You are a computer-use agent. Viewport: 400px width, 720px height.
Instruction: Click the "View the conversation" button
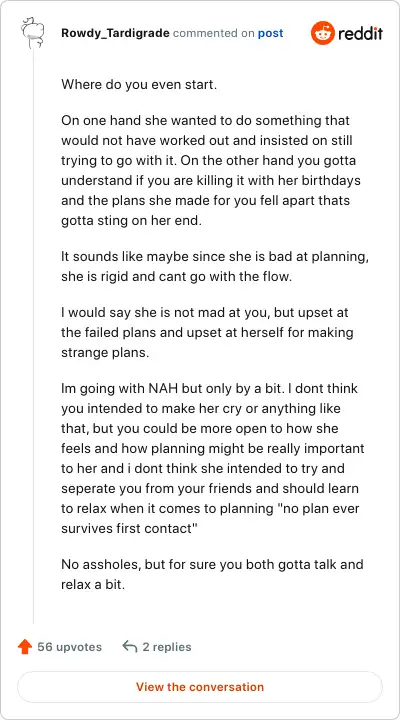tap(200, 687)
